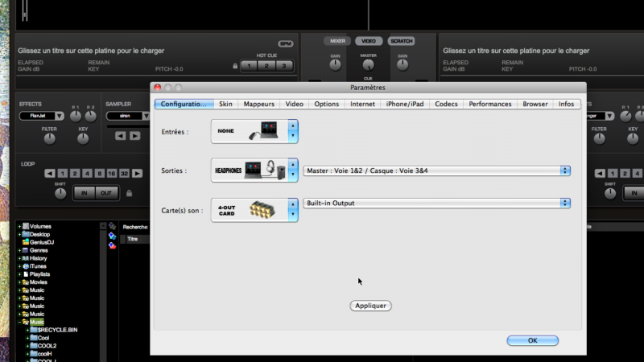The height and width of the screenshot is (362, 644).
Task: Click the padlock icon beside Hot Cue buttons
Action: pyautogui.click(x=235, y=65)
